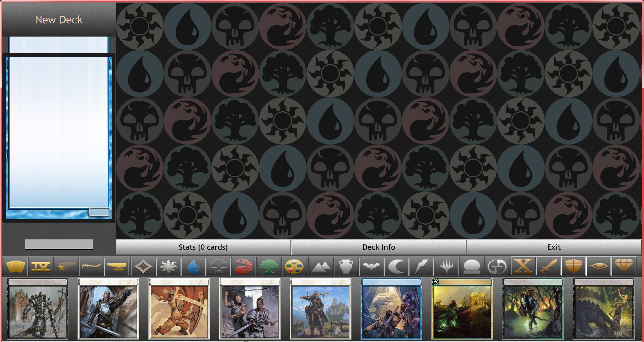Select the green-cloaked swordsman by castle card

321,309
